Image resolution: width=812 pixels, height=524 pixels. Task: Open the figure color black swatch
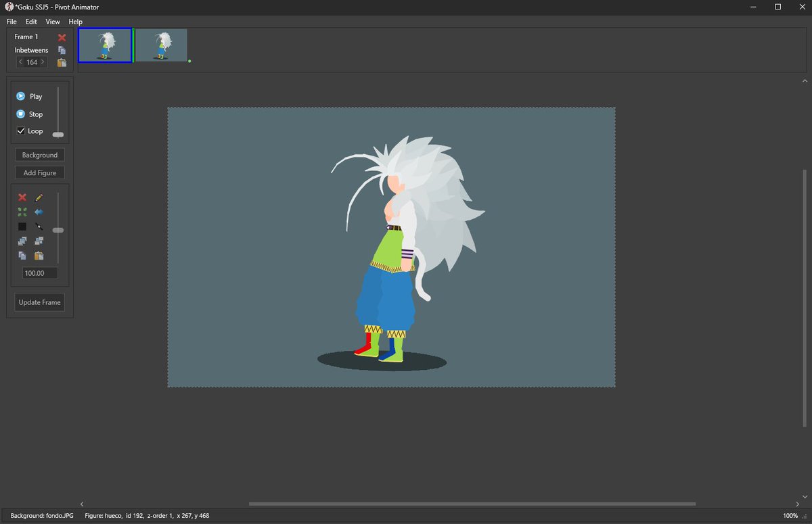point(22,227)
